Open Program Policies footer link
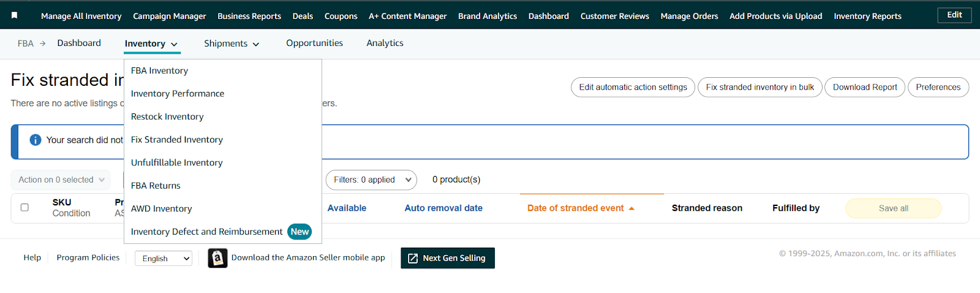Image resolution: width=980 pixels, height=293 pixels. [88, 257]
